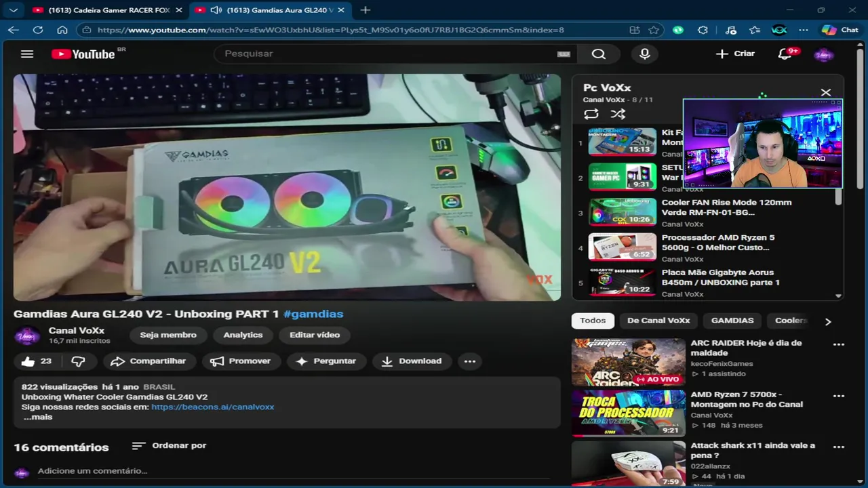Mute the Gamdias Aura GL240 tab audio icon
The height and width of the screenshot is (488, 868).
click(x=216, y=10)
